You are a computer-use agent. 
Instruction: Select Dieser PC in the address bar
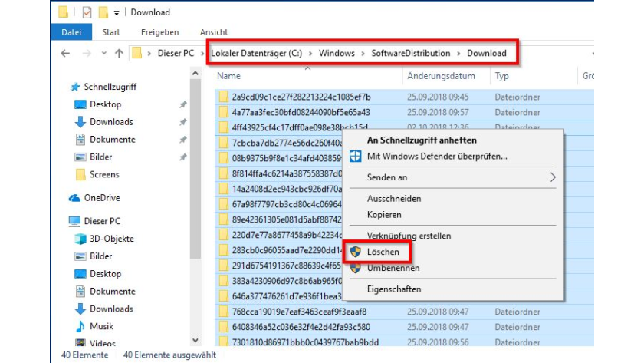pyautogui.click(x=176, y=53)
